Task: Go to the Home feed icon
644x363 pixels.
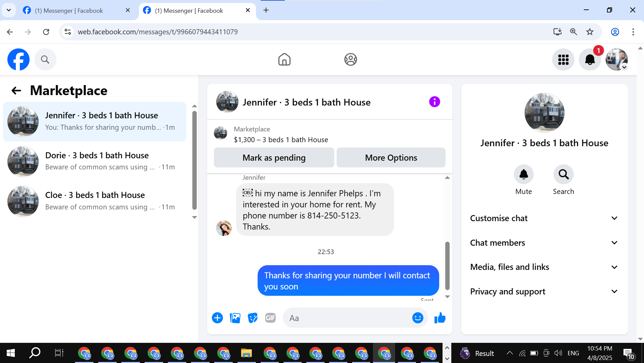Action: [x=284, y=59]
